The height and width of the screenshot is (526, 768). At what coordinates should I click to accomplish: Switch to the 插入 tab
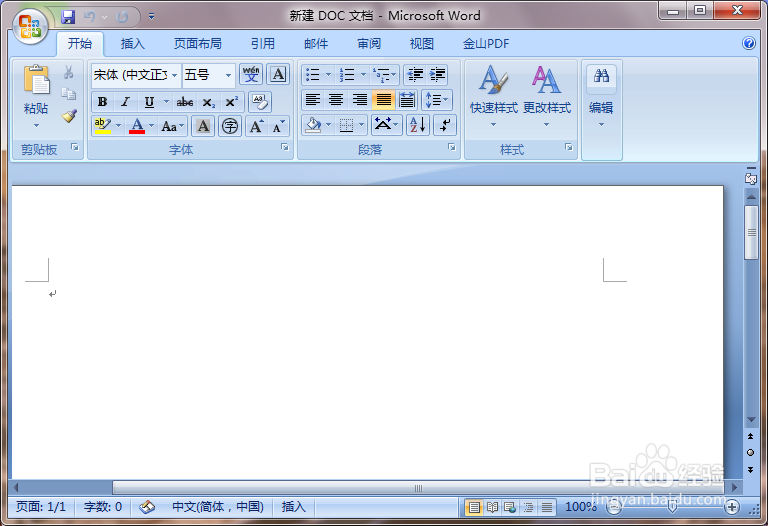pos(133,44)
